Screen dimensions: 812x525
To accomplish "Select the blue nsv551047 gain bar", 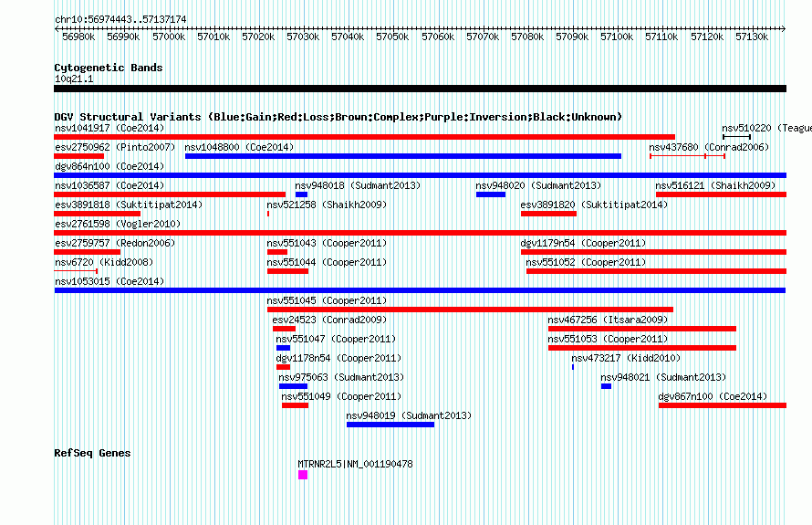I will pyautogui.click(x=283, y=348).
